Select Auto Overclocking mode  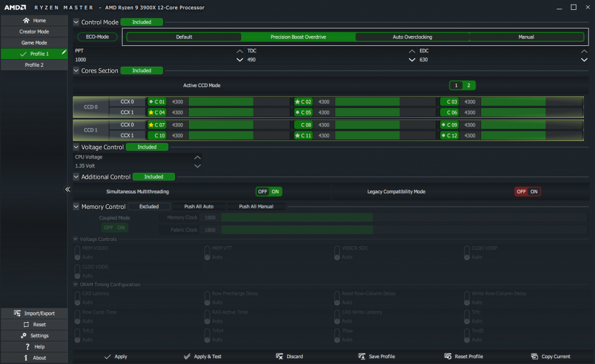(x=413, y=37)
